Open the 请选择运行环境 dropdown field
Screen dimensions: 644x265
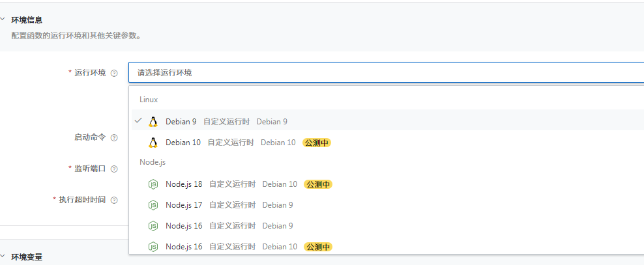click(x=386, y=73)
